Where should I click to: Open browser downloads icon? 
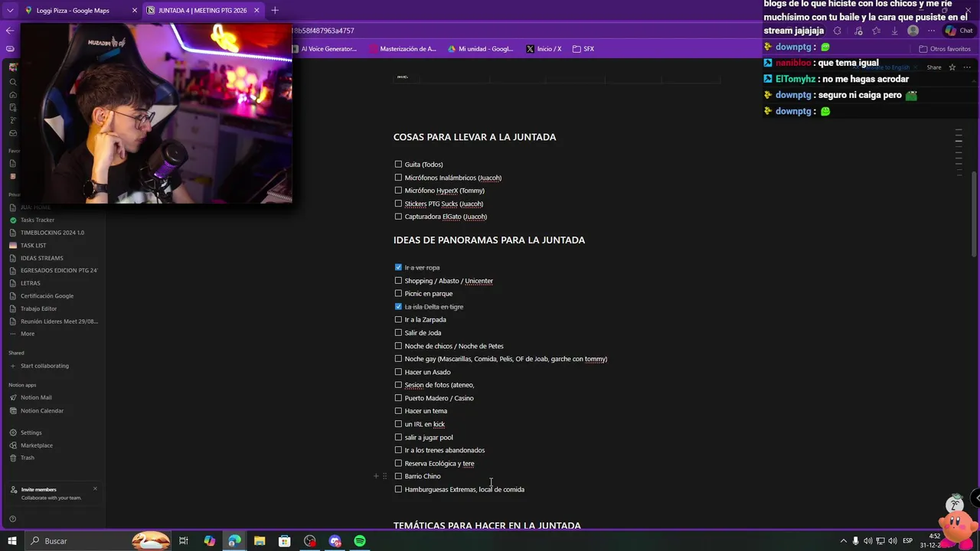pyautogui.click(x=894, y=31)
